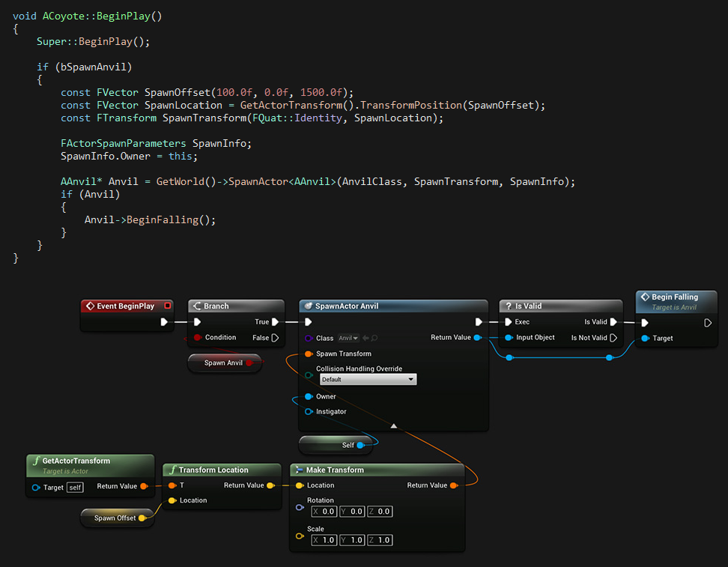Click the SpawnActor Return Value blue pin
The width and height of the screenshot is (728, 567).
(x=477, y=338)
